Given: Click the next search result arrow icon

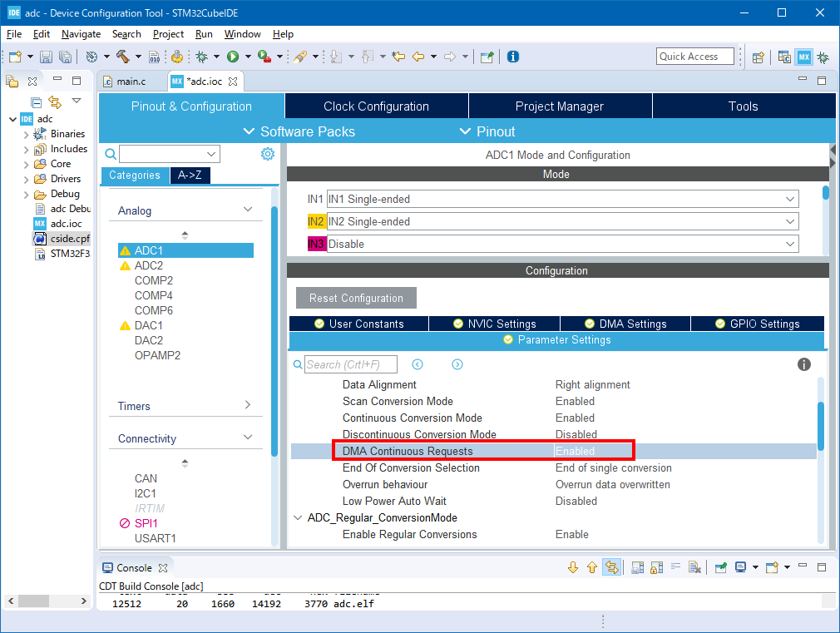Looking at the screenshot, I should [457, 364].
